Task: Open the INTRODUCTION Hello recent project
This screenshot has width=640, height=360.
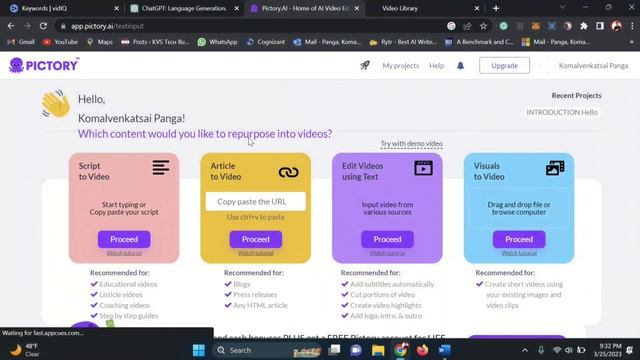Action: (x=562, y=112)
